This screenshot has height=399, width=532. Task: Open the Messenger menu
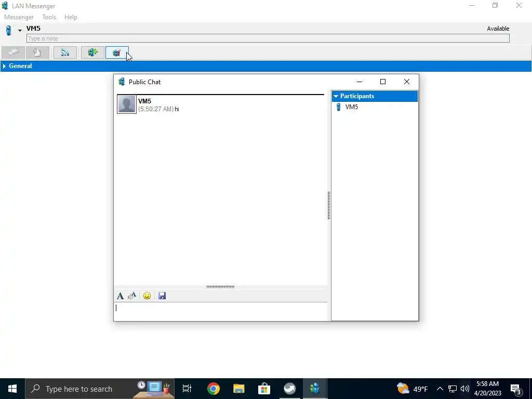point(19,17)
